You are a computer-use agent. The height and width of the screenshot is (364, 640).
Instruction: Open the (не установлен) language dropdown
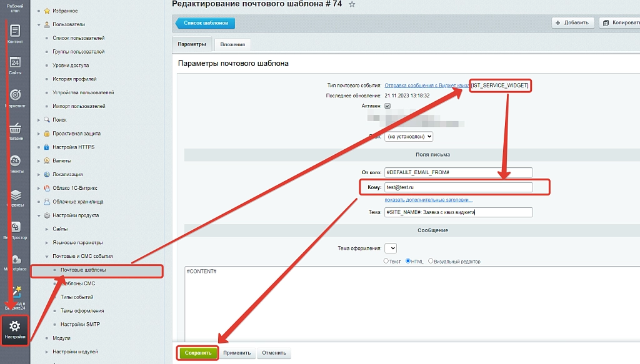409,137
